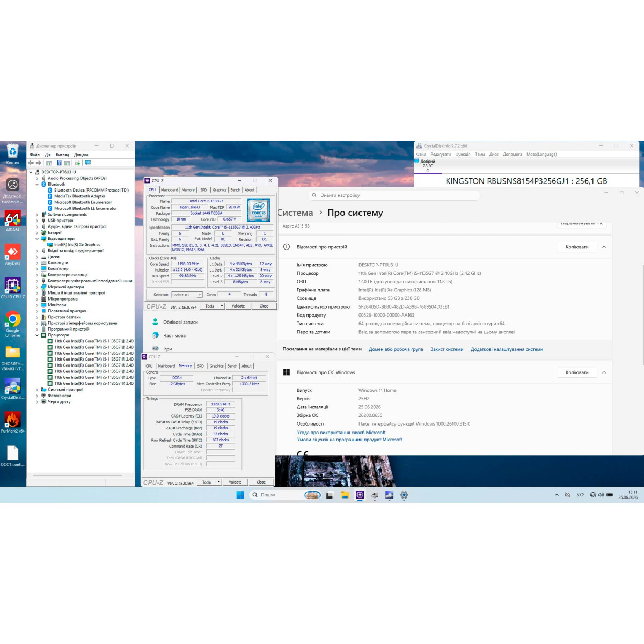Open Захист системи link
Viewport: 644px width, 644px height.
(x=447, y=349)
